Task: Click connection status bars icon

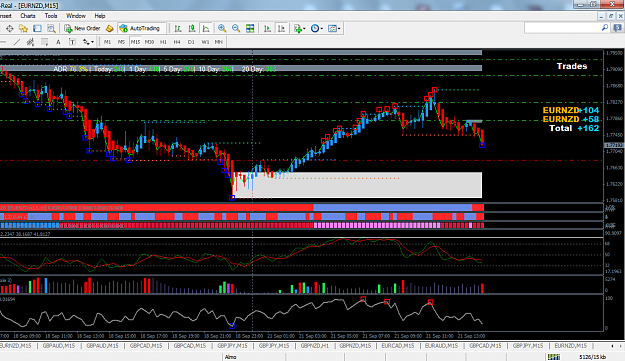Action: pyautogui.click(x=554, y=357)
